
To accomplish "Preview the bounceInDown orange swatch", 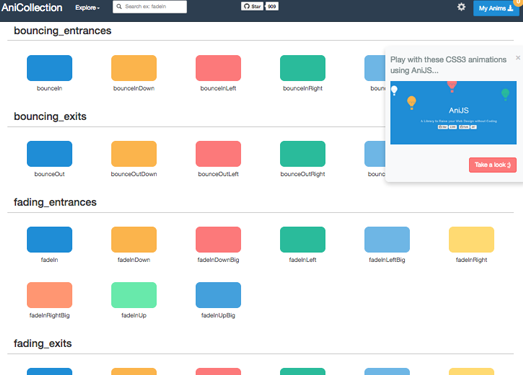I will pyautogui.click(x=134, y=68).
